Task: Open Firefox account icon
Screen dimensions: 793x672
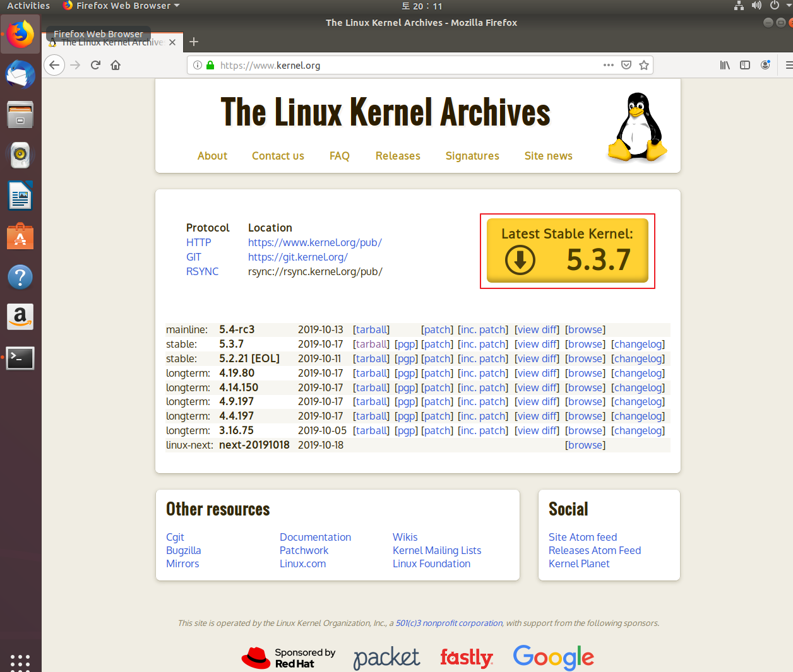Action: 765,65
